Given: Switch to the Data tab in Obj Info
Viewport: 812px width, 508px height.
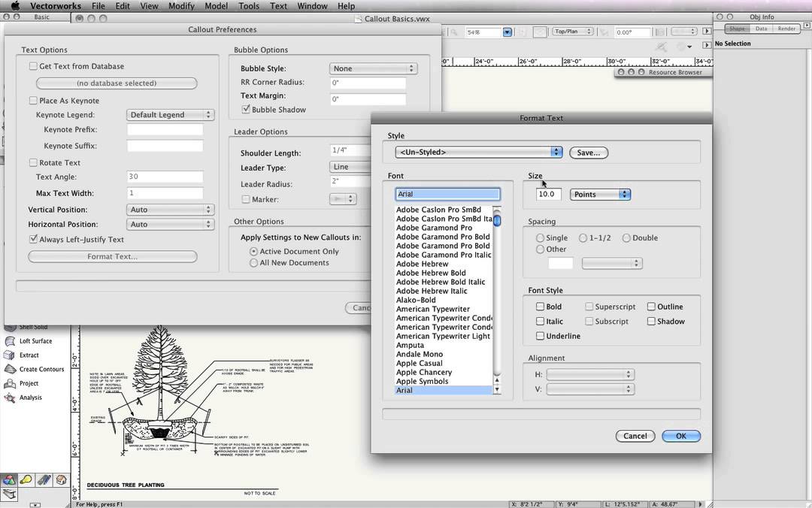Looking at the screenshot, I should [x=761, y=29].
